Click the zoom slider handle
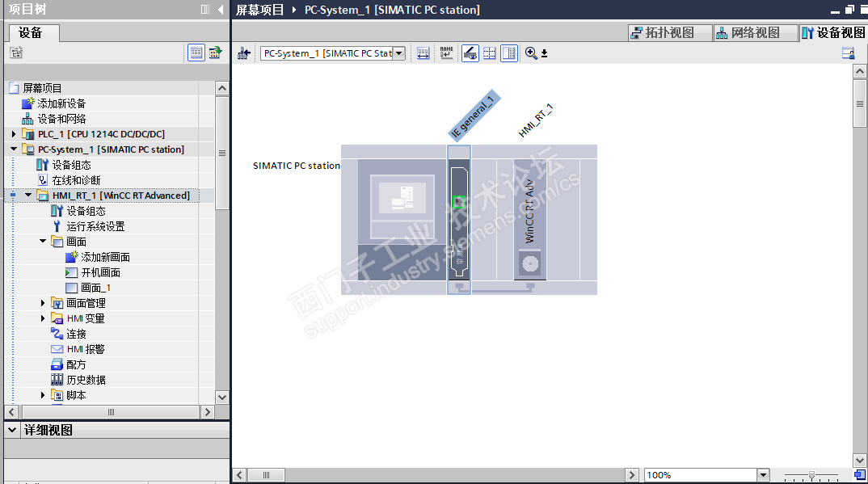This screenshot has height=484, width=868. tap(811, 475)
